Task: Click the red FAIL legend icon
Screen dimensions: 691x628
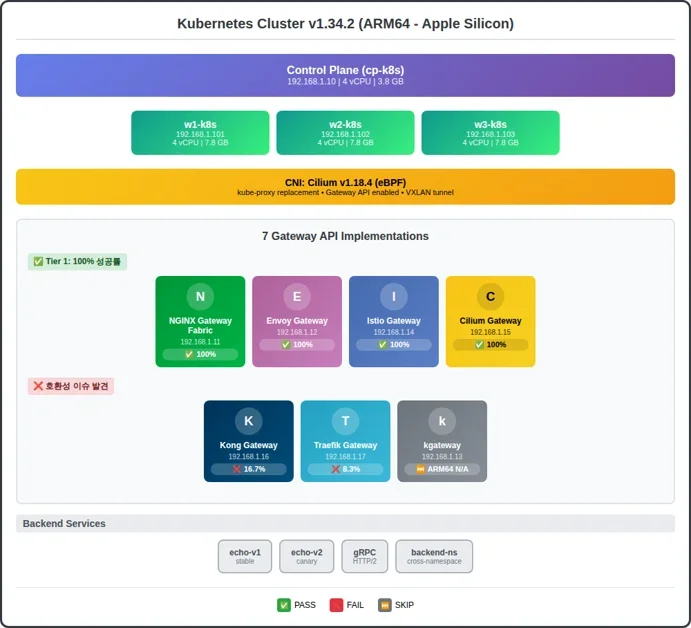Action: coord(336,605)
